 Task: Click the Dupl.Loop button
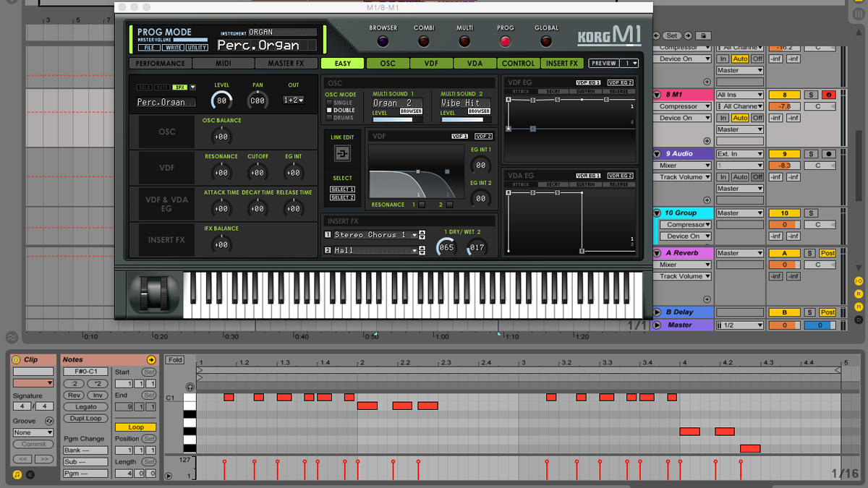coord(85,419)
